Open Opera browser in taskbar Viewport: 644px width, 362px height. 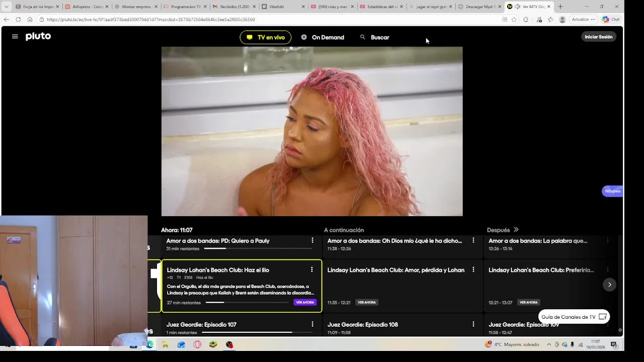click(x=197, y=344)
